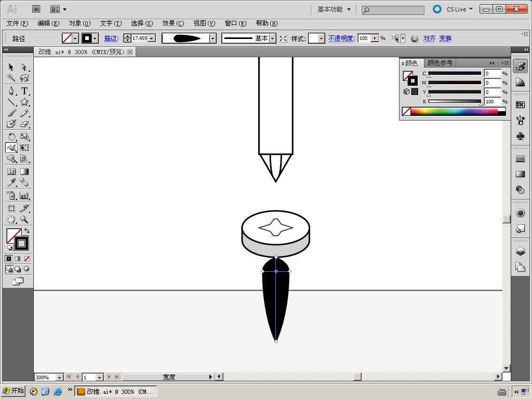Set paint mode to Color
The height and width of the screenshot is (399, 532).
pos(9,259)
